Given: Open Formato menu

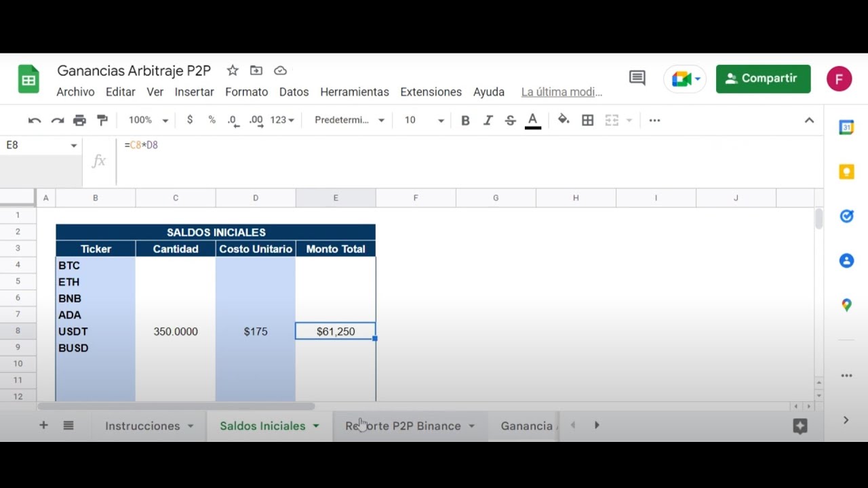Looking at the screenshot, I should 246,92.
